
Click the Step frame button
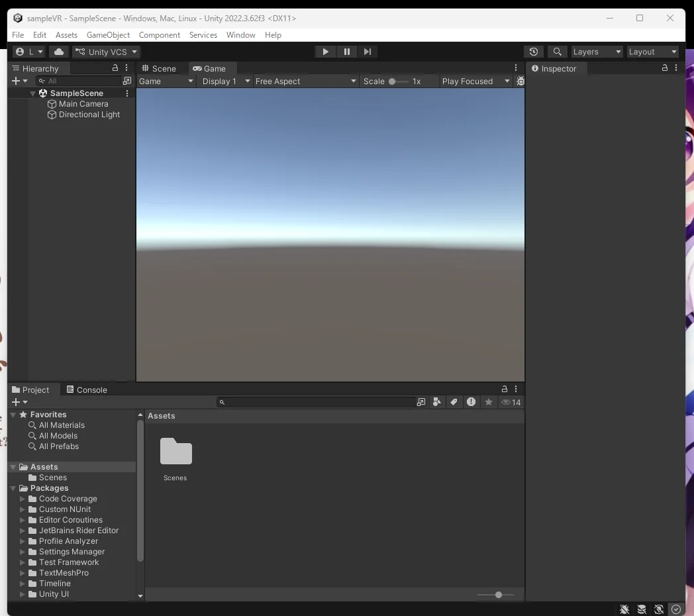tap(368, 52)
